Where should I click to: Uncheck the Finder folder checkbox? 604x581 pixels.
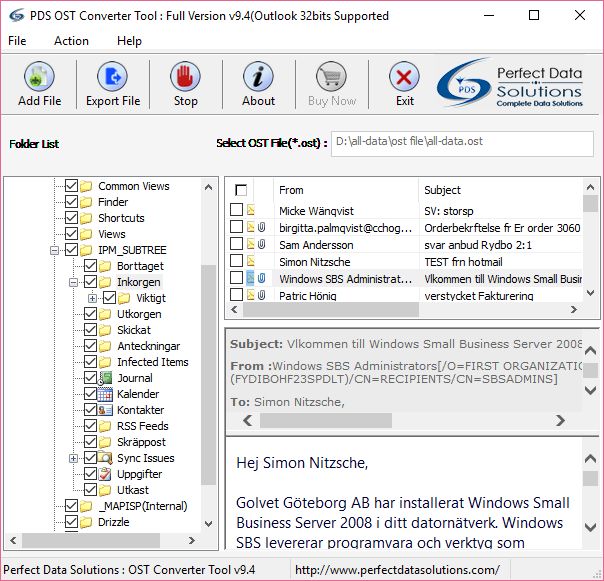click(x=71, y=202)
